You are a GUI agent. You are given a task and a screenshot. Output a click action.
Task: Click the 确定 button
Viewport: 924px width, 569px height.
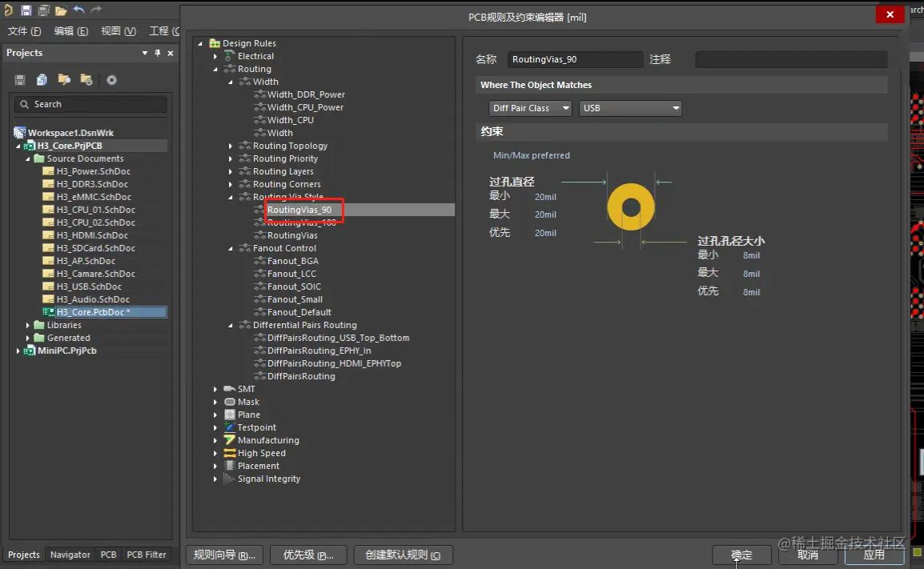point(741,555)
